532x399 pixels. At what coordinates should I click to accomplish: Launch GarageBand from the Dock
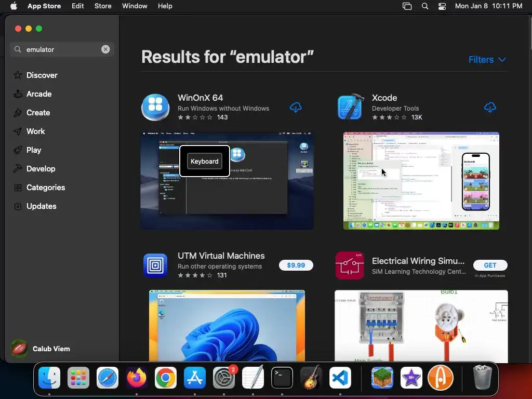coord(311,378)
